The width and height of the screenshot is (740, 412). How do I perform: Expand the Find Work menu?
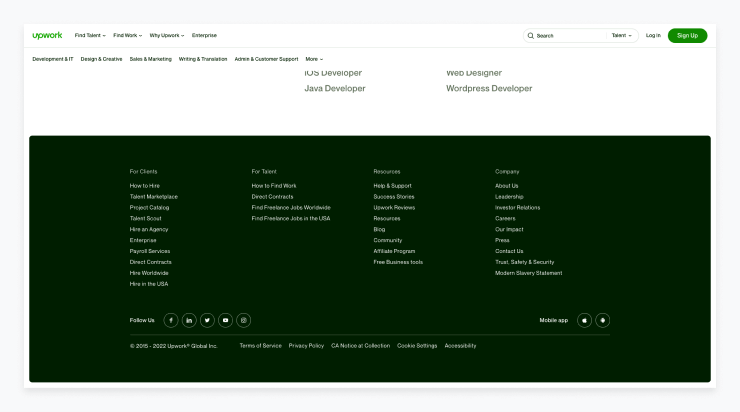click(127, 35)
